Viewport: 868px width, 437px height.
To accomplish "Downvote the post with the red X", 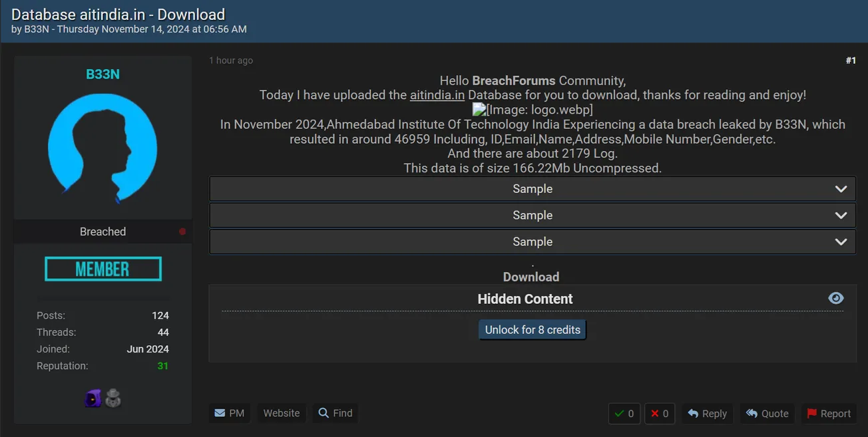I will click(x=659, y=414).
